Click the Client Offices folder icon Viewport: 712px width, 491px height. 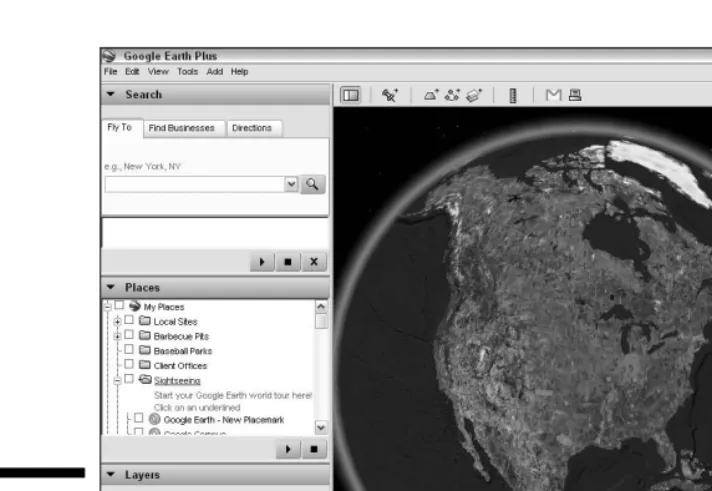click(x=145, y=365)
